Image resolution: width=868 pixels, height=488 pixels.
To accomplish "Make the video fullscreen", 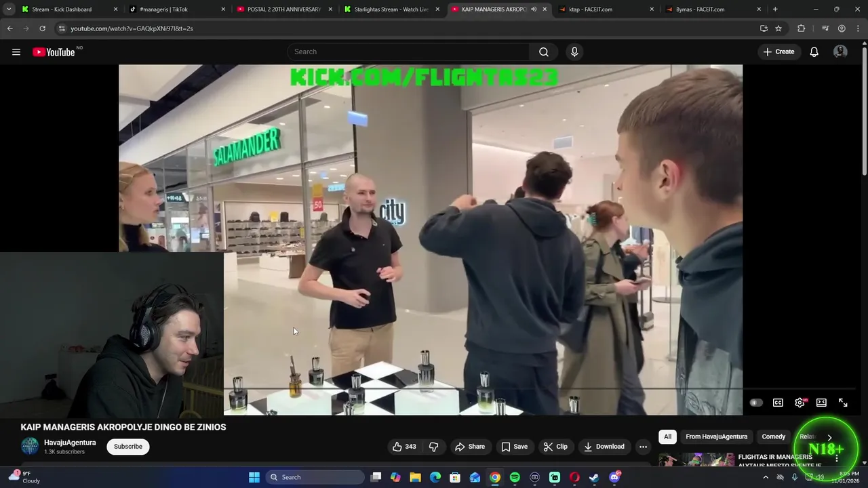I will click(843, 403).
